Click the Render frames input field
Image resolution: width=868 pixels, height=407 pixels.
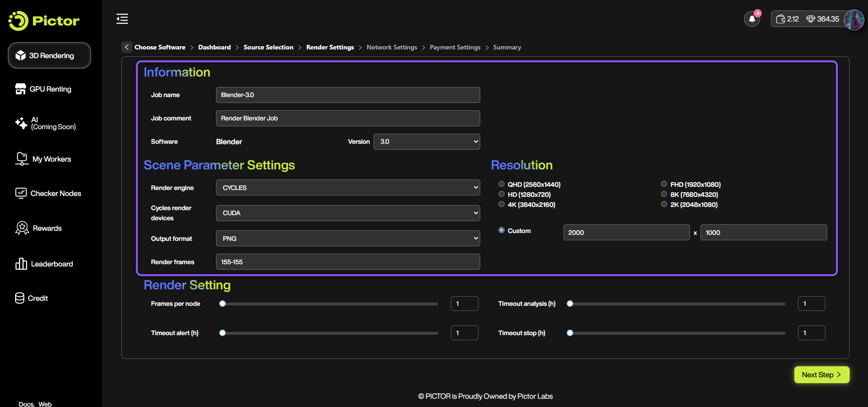coord(347,262)
